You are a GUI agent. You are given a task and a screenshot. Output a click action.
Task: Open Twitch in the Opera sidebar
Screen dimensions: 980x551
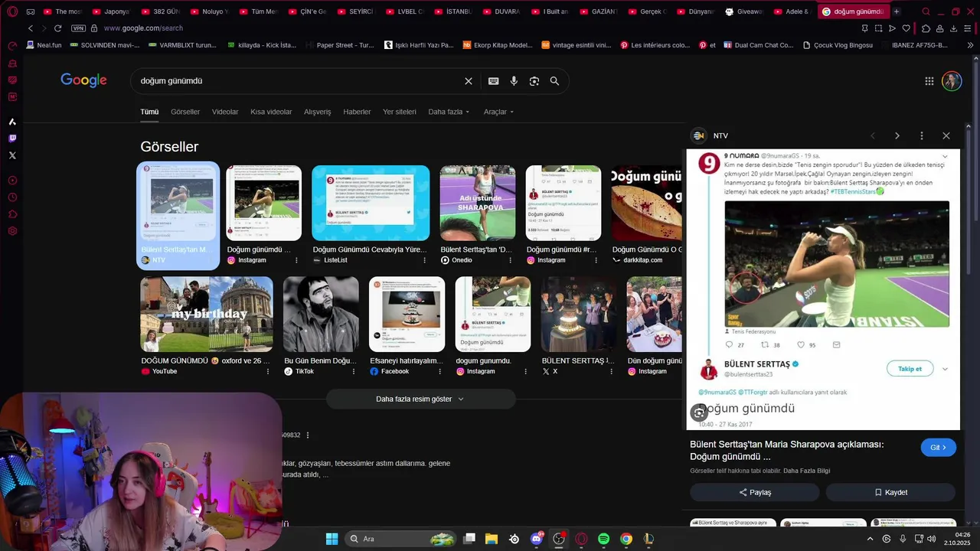point(12,139)
